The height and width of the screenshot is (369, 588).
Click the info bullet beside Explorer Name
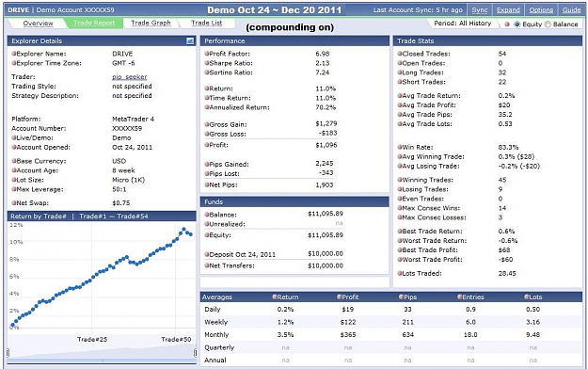pos(14,54)
